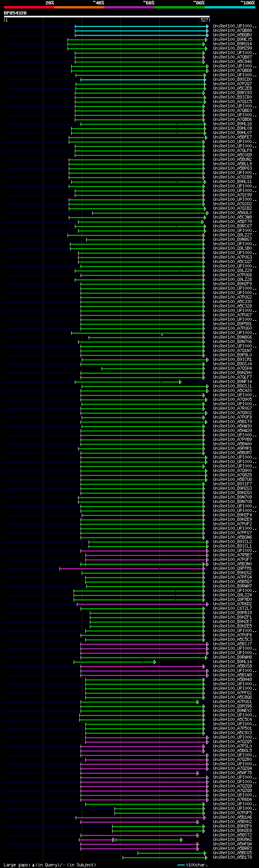Viewport: 259px width, 868px height.
Task: Click label UniRef100_A5BUN2
Action: coord(232,159)
